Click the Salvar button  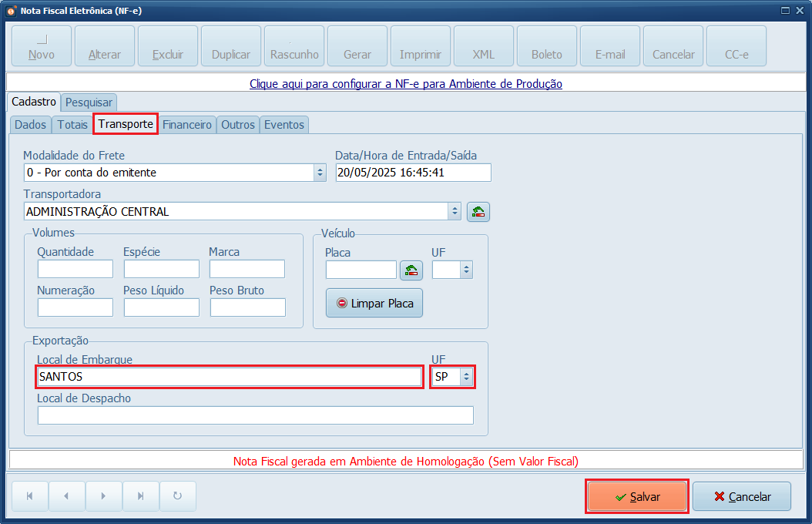click(x=637, y=497)
